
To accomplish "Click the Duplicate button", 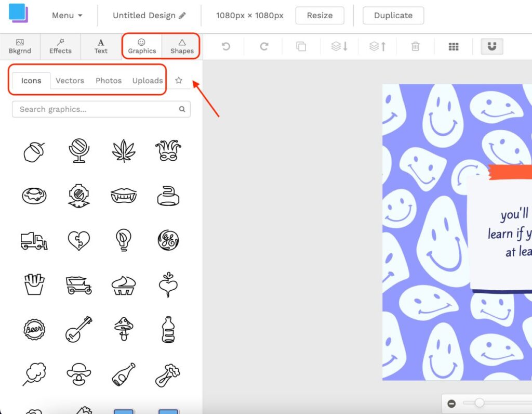I will 393,15.
